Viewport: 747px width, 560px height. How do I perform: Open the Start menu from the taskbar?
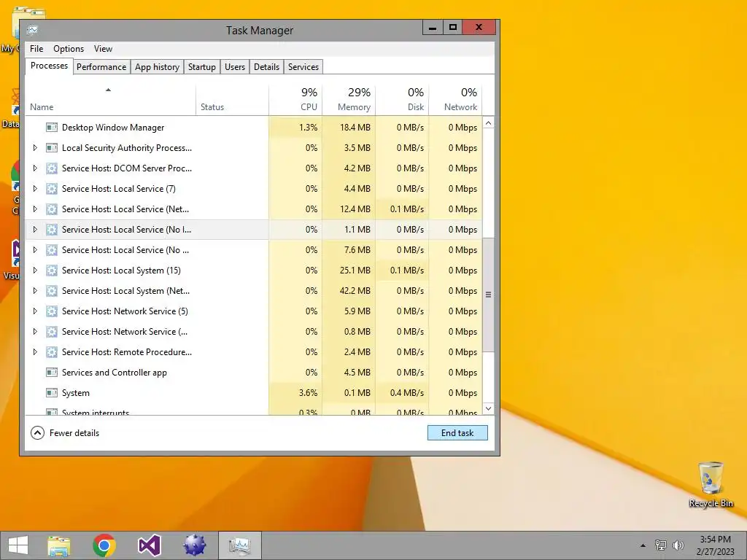coord(18,545)
